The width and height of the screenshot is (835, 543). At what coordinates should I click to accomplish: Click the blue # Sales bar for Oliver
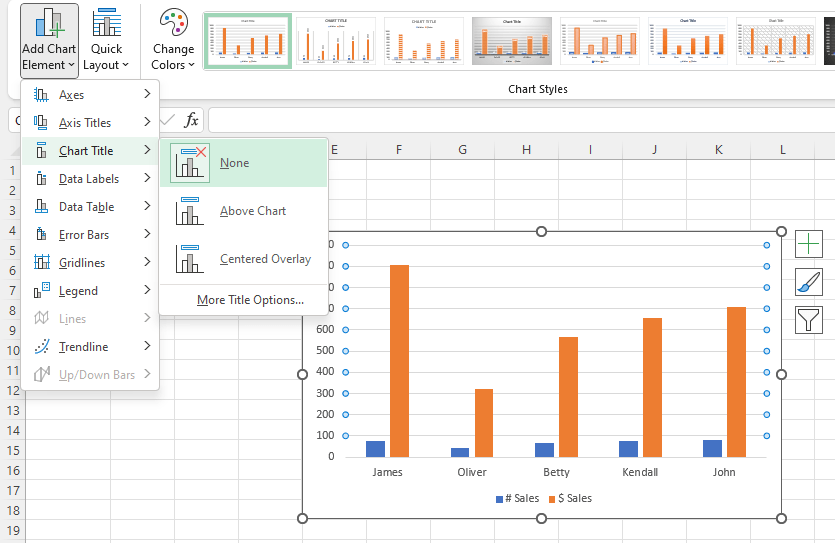460,452
